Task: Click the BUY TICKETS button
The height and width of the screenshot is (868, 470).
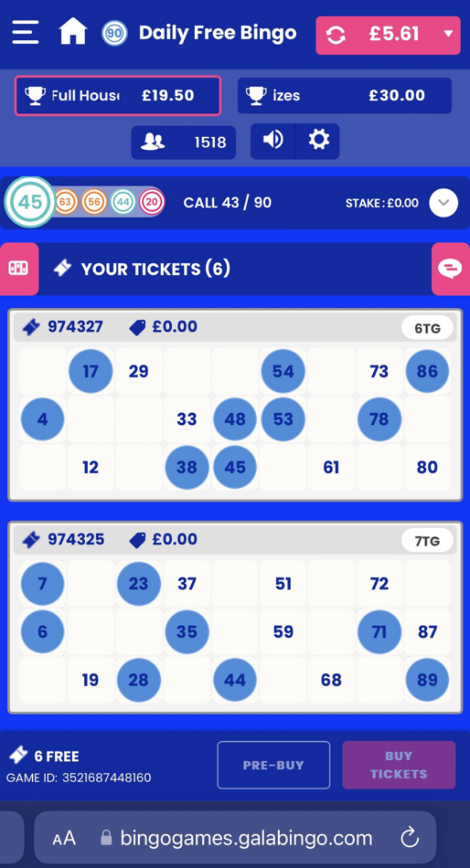Action: click(x=398, y=765)
